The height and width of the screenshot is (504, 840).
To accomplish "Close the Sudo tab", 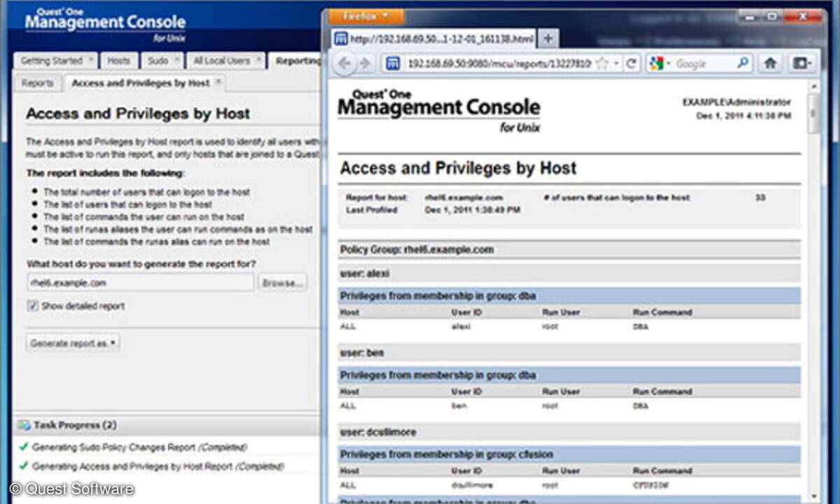I will coord(176,61).
